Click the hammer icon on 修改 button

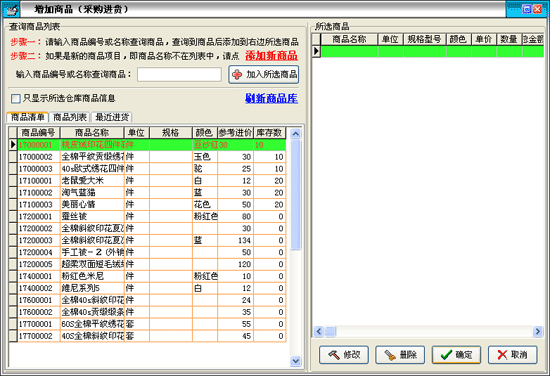[334, 355]
